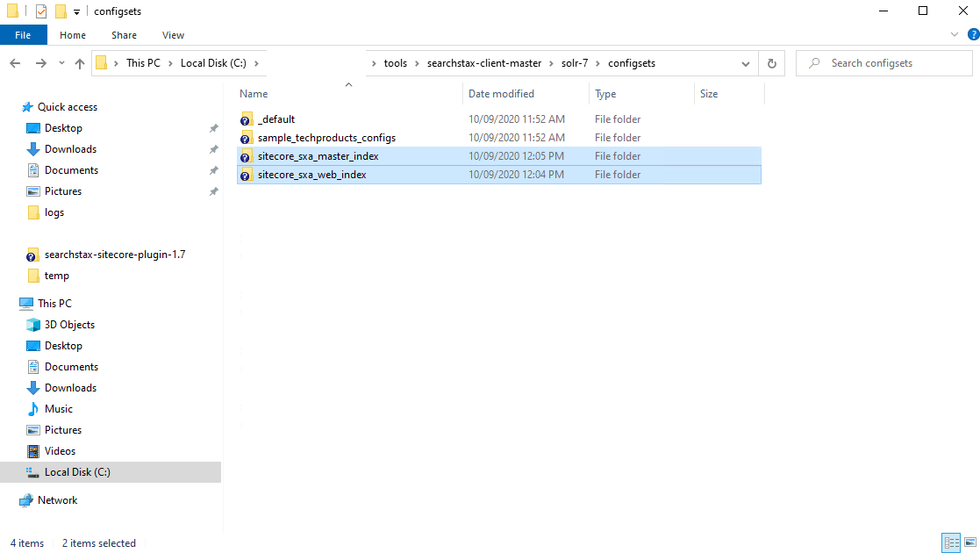Viewport: 980px width, 553px height.
Task: Click folder icon of sitecore_sxa_web_index
Action: [247, 175]
